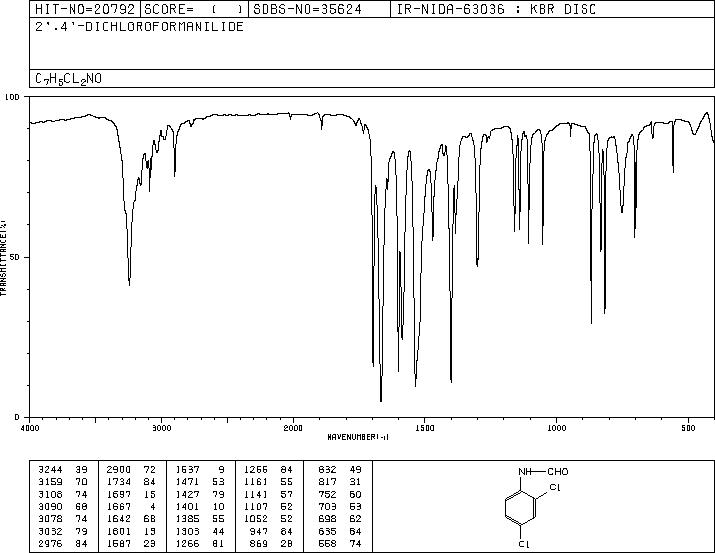
Task: Select the 2976 peak entry in table
Action: click(63, 544)
